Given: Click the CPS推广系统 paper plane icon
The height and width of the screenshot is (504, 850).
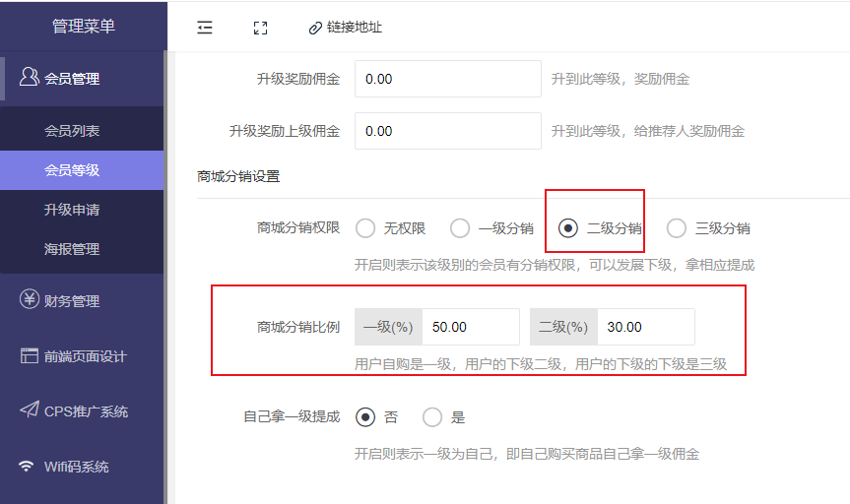Looking at the screenshot, I should pos(30,409).
